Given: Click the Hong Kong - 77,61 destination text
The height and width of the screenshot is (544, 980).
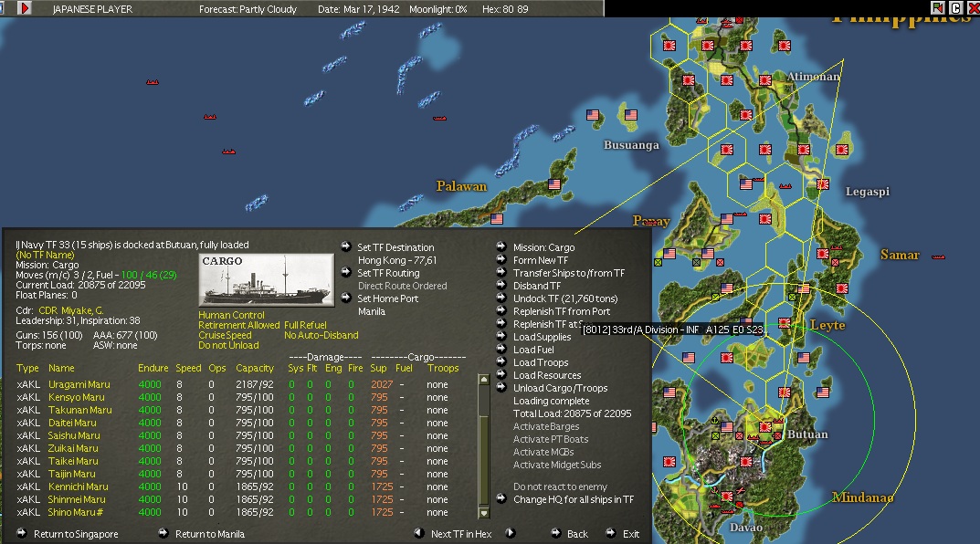Looking at the screenshot, I should click(x=397, y=260).
